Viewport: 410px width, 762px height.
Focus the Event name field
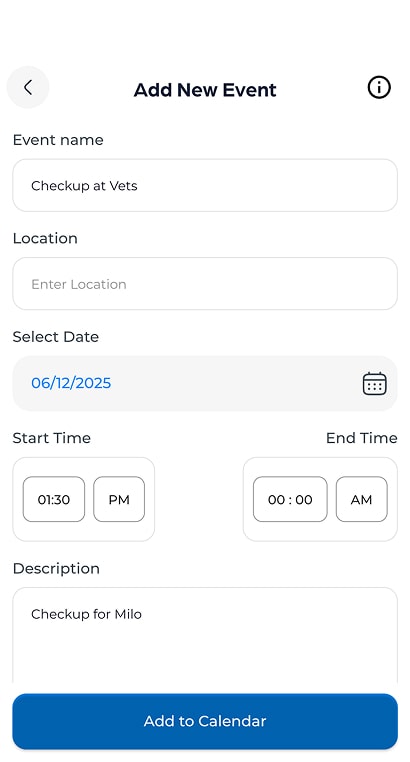pos(205,185)
